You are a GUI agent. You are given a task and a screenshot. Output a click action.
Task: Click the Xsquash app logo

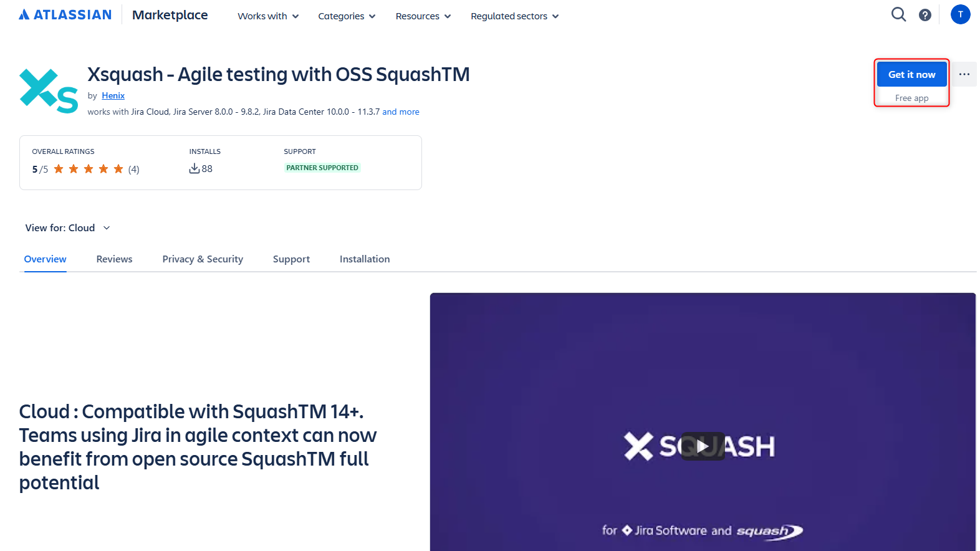pyautogui.click(x=49, y=91)
